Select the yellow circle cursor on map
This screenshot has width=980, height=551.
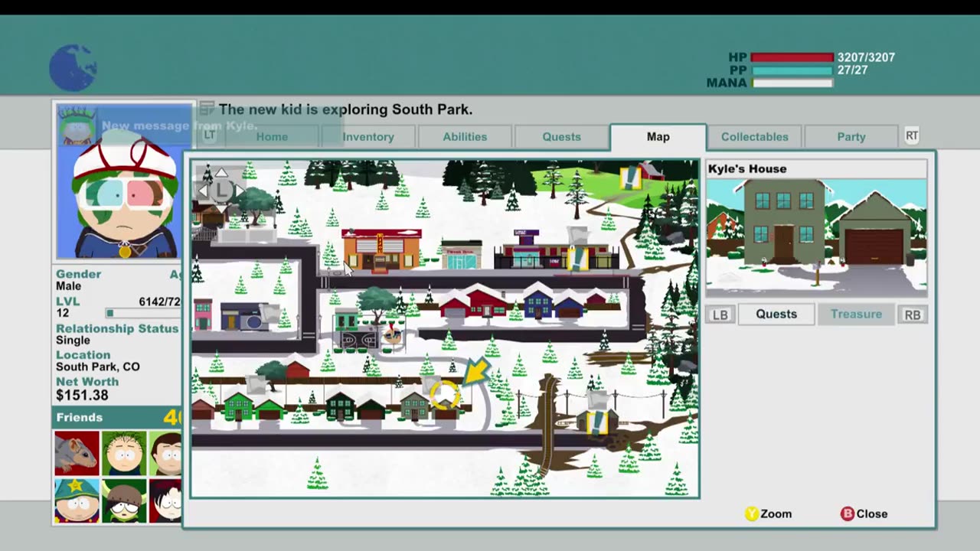point(444,394)
